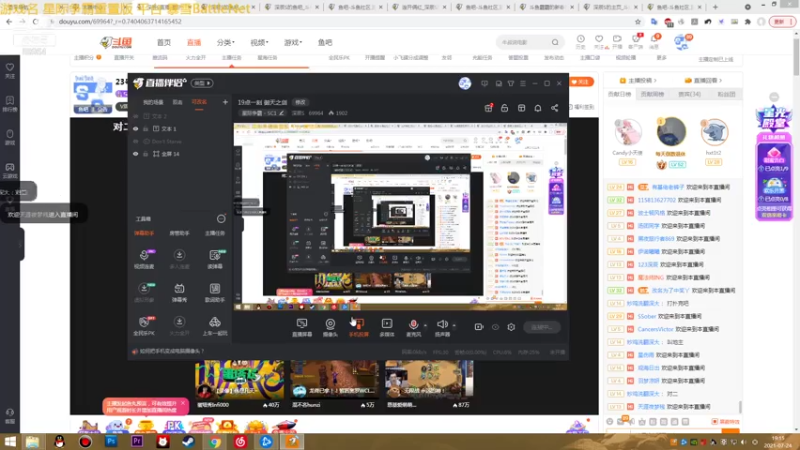Screen dimensions: 800x450
Task: Expand the 分类 dropdown in Douyu nav
Action: point(226,42)
